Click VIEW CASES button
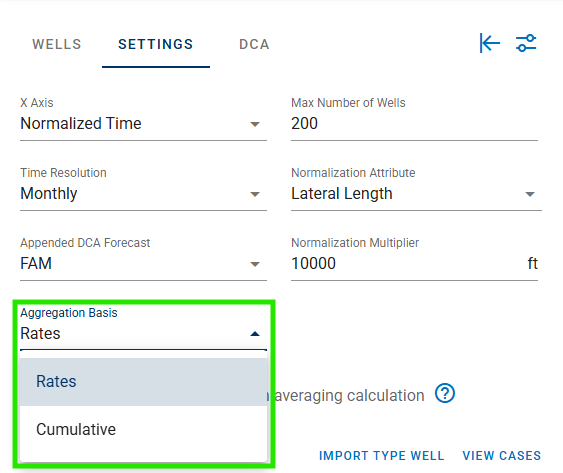Screen dimensions: 563x473 pyautogui.click(x=502, y=455)
